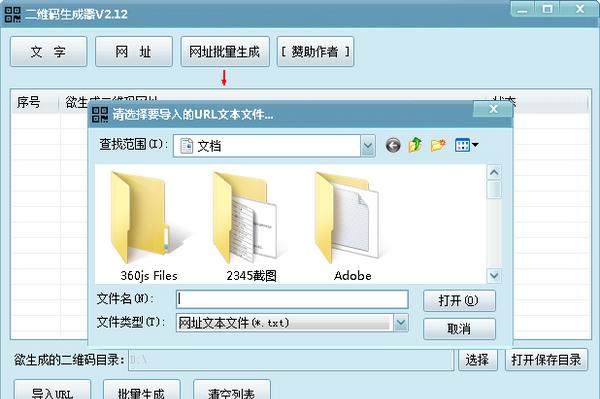Image resolution: width=600 pixels, height=399 pixels.
Task: Maximize the 二维码生成器 window
Action: click(x=547, y=9)
